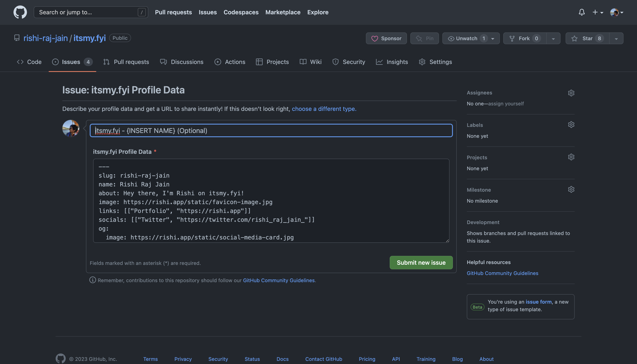Viewport: 637px width, 364px height.
Task: Click the Sponsor heart button
Action: pos(386,38)
